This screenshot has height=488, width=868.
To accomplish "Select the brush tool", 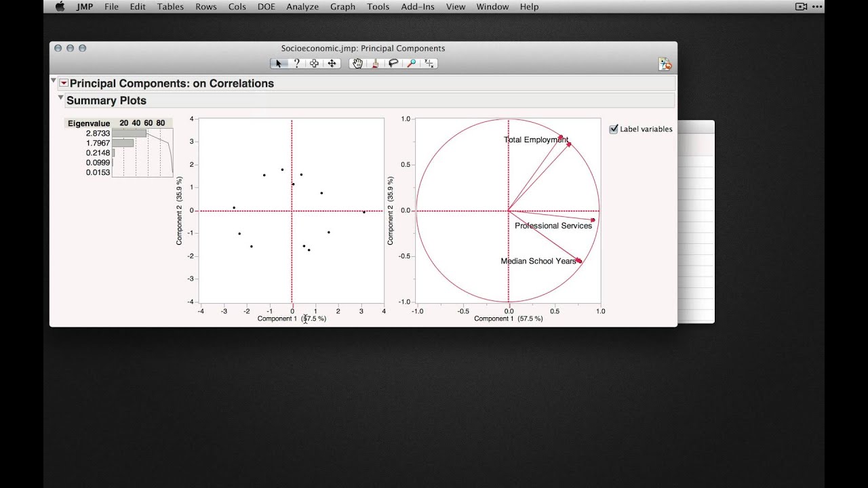I will (376, 64).
